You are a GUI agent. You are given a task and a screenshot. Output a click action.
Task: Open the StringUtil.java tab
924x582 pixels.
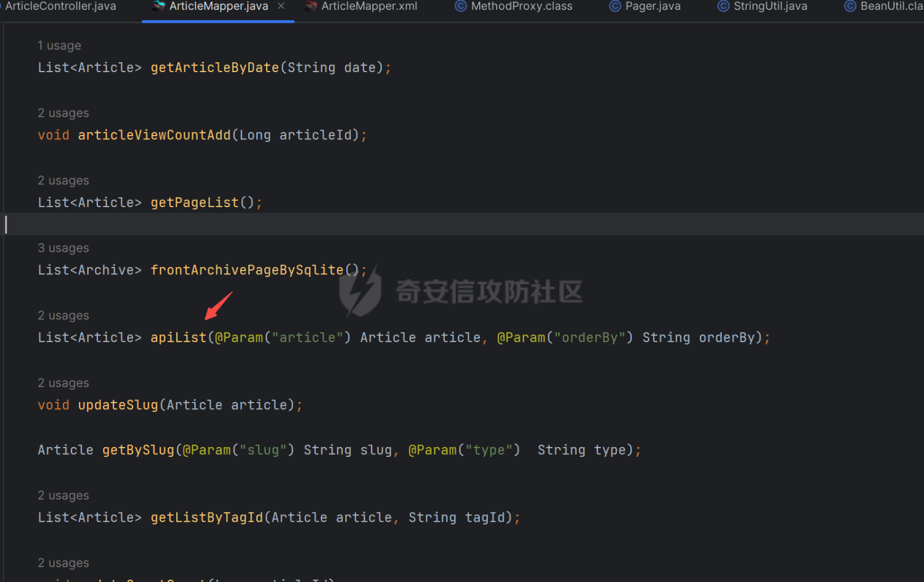tap(770, 6)
